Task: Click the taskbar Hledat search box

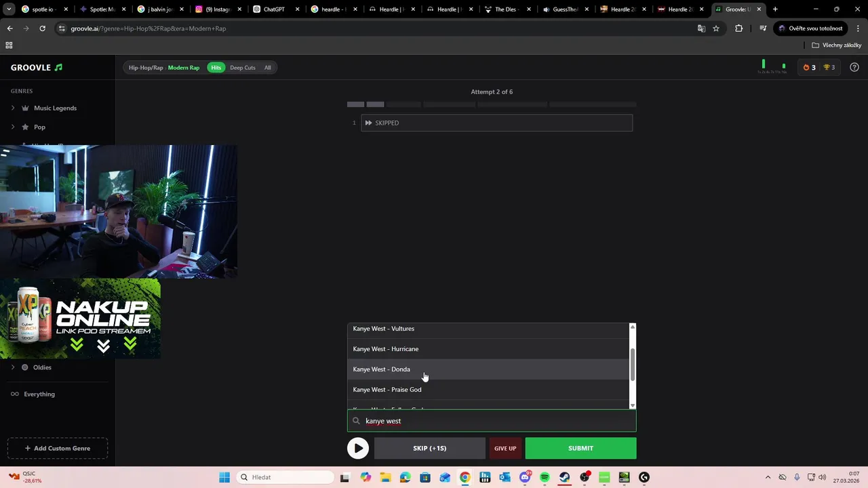Action: coord(284,477)
